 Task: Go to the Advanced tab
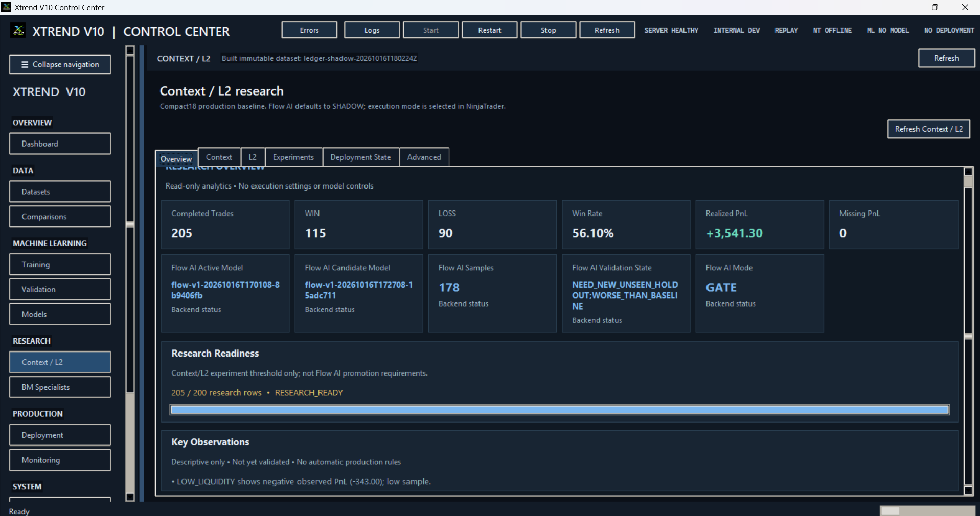pyautogui.click(x=424, y=157)
